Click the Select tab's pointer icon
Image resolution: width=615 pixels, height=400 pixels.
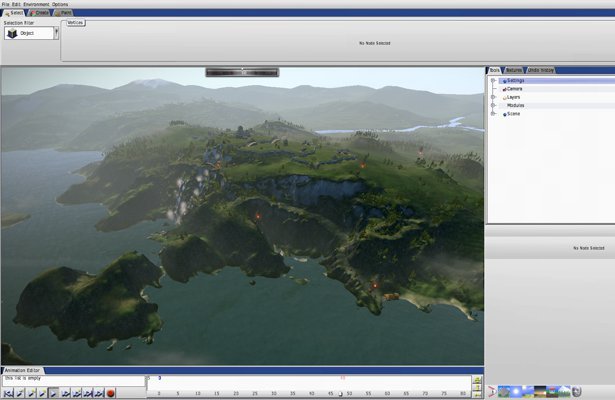click(x=7, y=13)
